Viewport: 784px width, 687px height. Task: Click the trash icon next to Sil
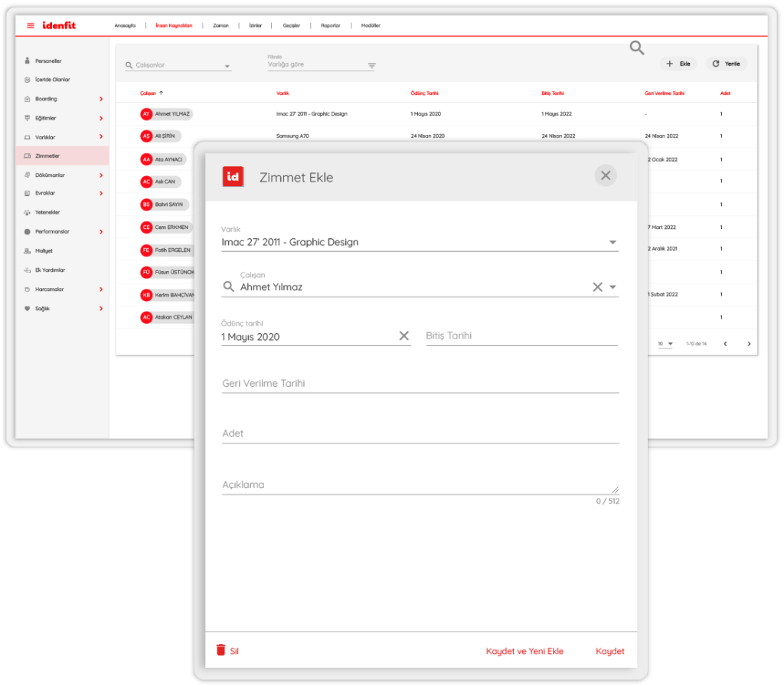pos(221,650)
